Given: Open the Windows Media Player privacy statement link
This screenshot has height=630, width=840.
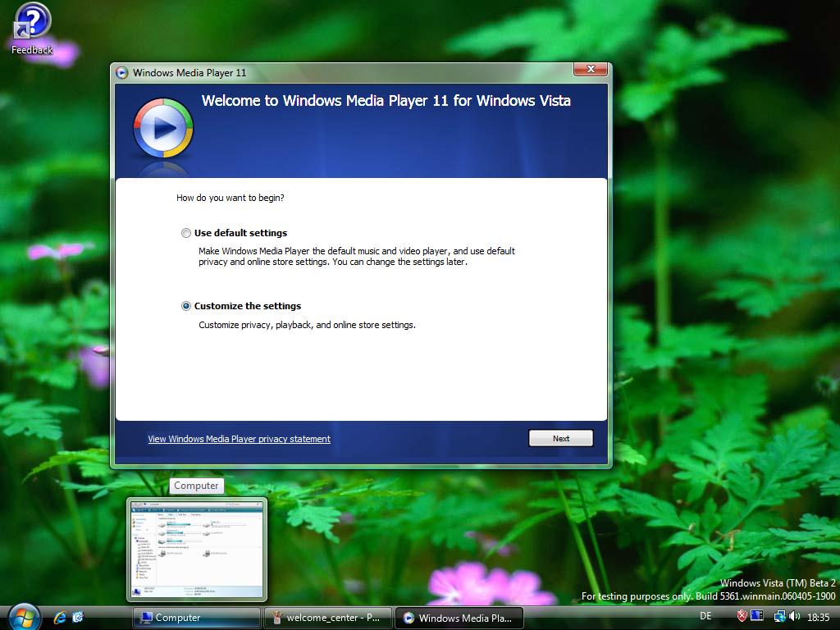Looking at the screenshot, I should [239, 439].
